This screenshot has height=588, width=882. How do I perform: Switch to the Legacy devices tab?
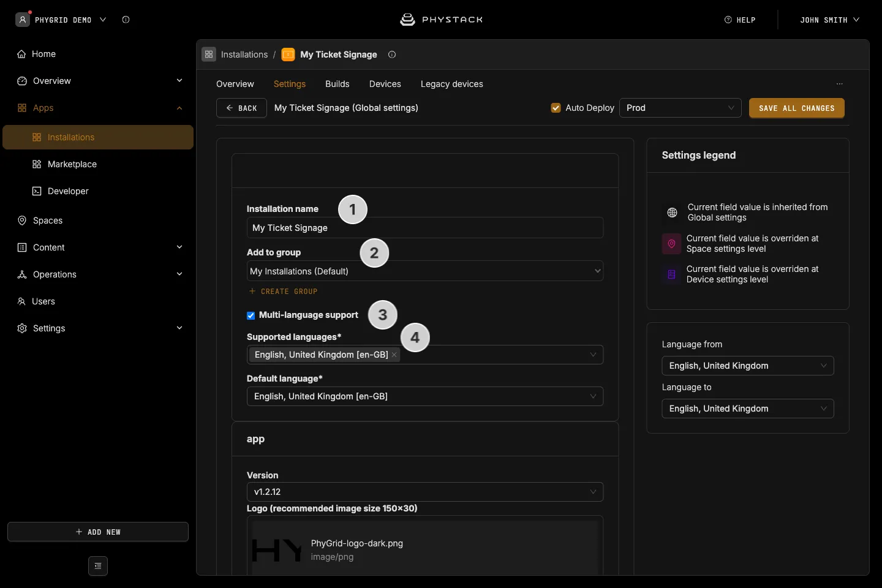(x=452, y=84)
